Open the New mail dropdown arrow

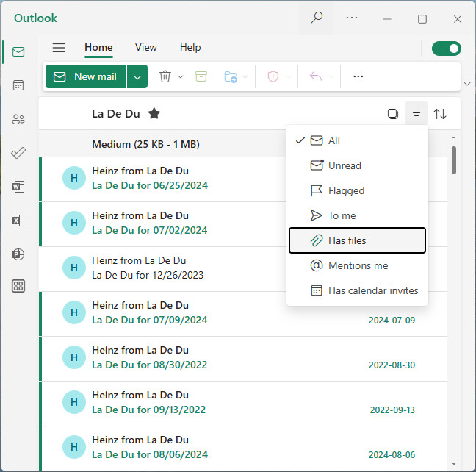(137, 76)
